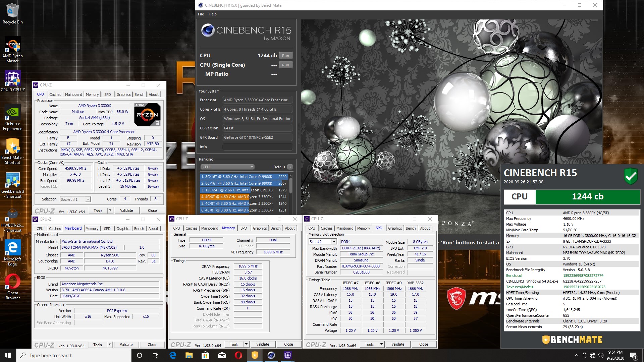Expand Tools arrow in CPU-Z Memory window
644x362 pixels.
[246, 344]
